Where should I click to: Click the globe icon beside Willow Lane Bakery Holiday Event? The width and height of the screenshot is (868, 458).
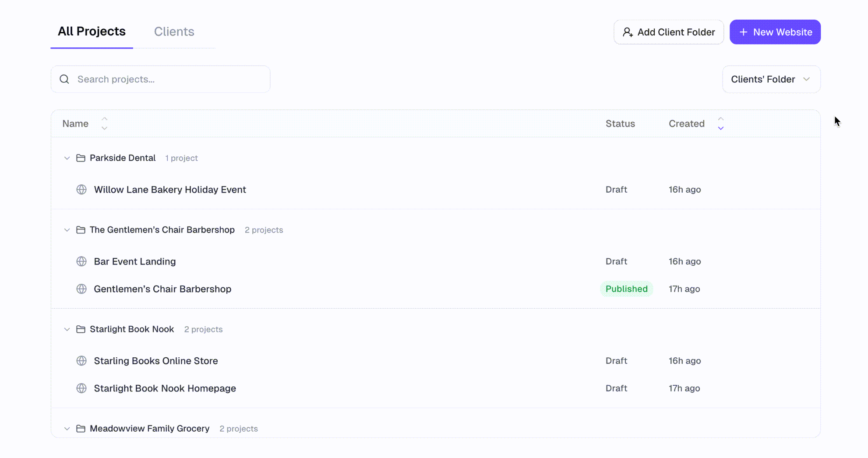[x=81, y=190]
